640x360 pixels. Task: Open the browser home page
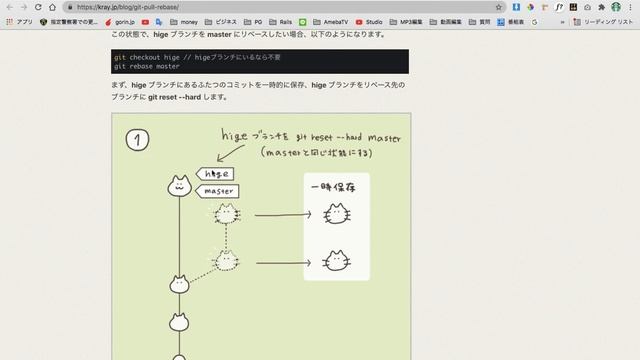coord(52,7)
